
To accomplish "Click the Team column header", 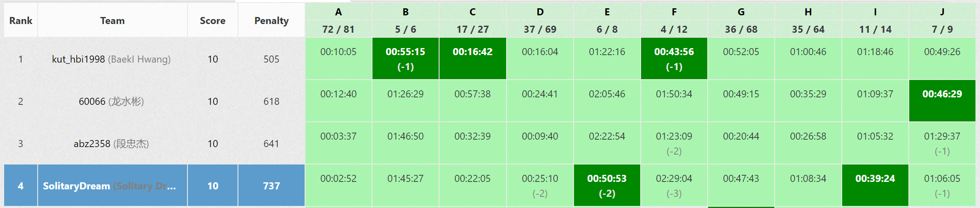I will 112,21.
